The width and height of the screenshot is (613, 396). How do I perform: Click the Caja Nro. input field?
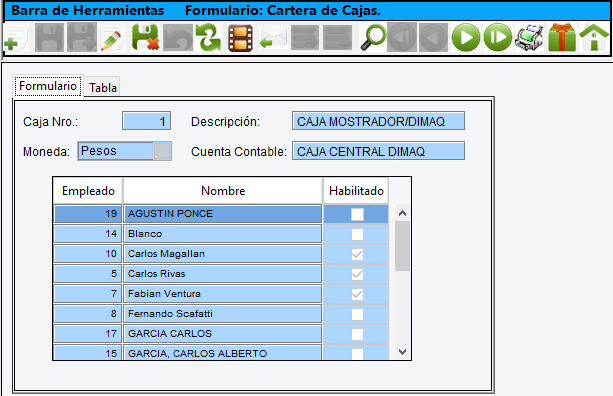point(146,121)
